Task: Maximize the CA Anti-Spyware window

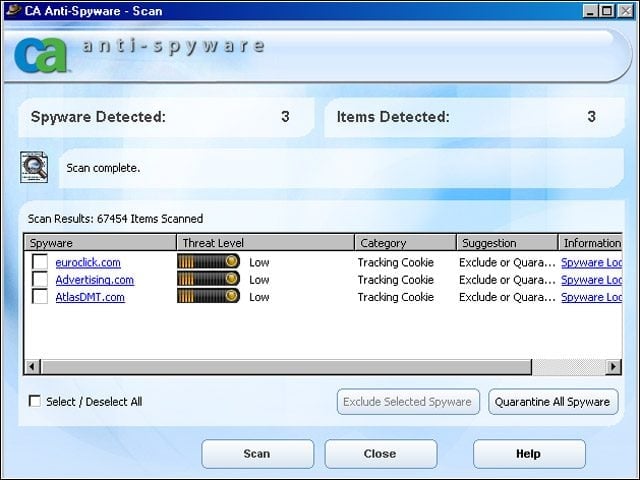Action: tap(607, 10)
